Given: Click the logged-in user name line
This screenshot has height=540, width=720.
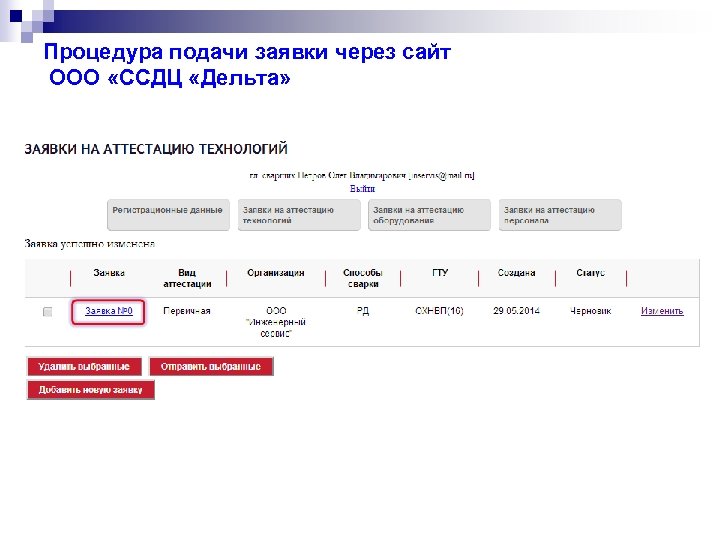Looking at the screenshot, I should [362, 175].
